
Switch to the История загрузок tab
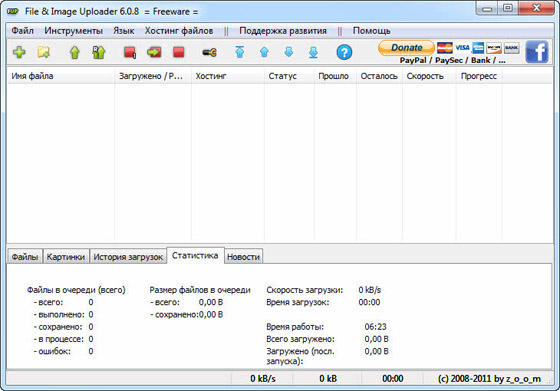pyautogui.click(x=128, y=256)
